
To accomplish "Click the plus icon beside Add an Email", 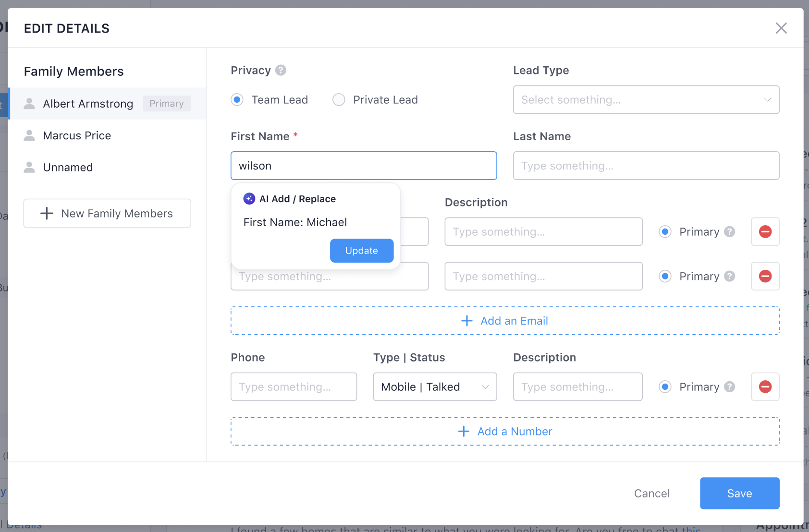I will click(x=467, y=321).
